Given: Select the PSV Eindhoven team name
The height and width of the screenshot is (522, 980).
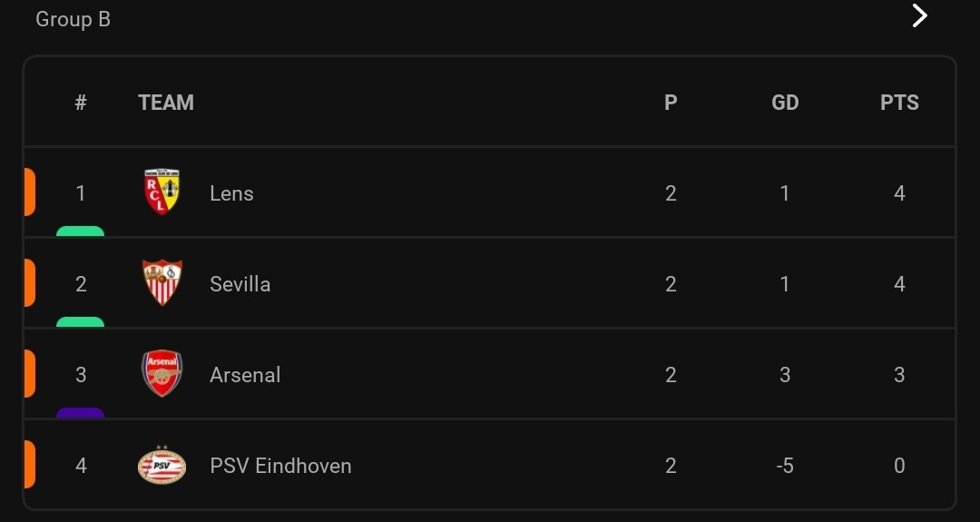Looking at the screenshot, I should 280,466.
